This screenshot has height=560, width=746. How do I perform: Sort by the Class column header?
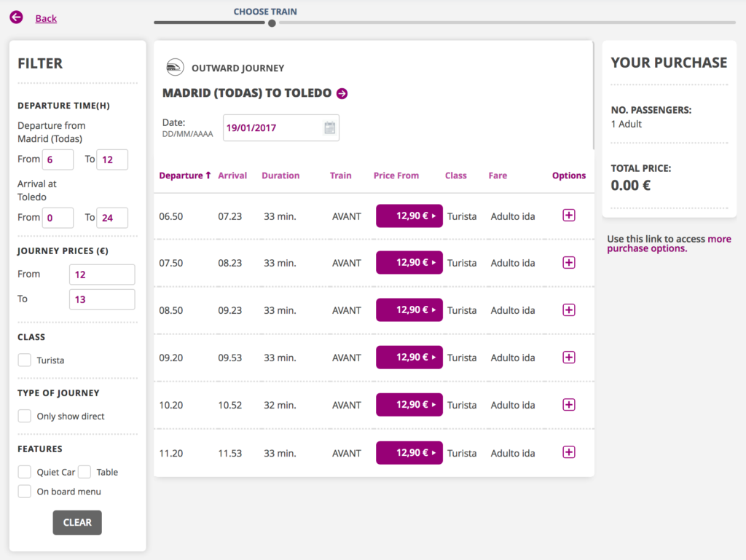coord(456,176)
